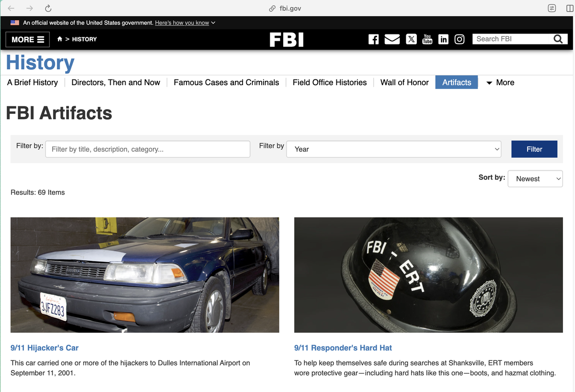This screenshot has height=392, width=575.
Task: Click the FBI Artifacts heading
Action: (x=59, y=113)
